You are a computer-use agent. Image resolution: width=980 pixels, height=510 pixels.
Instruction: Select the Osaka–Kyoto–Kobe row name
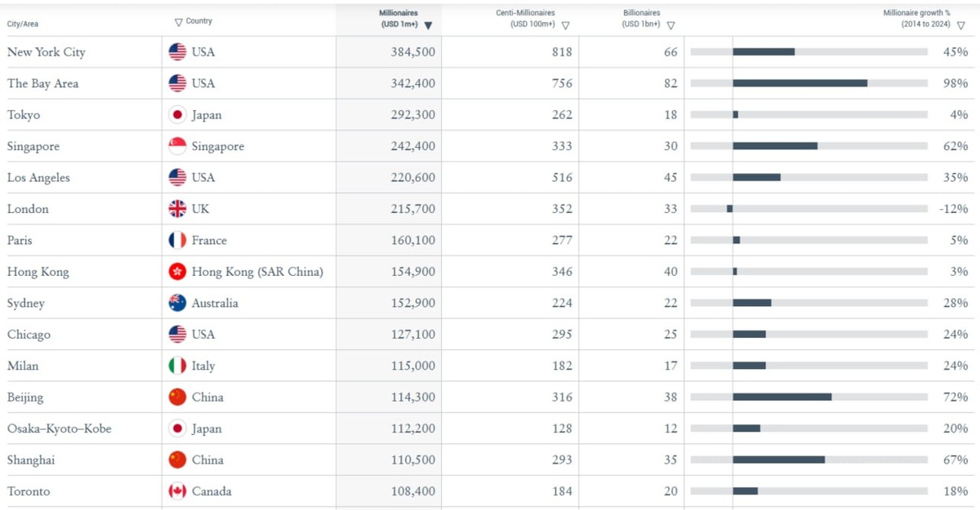coord(59,428)
